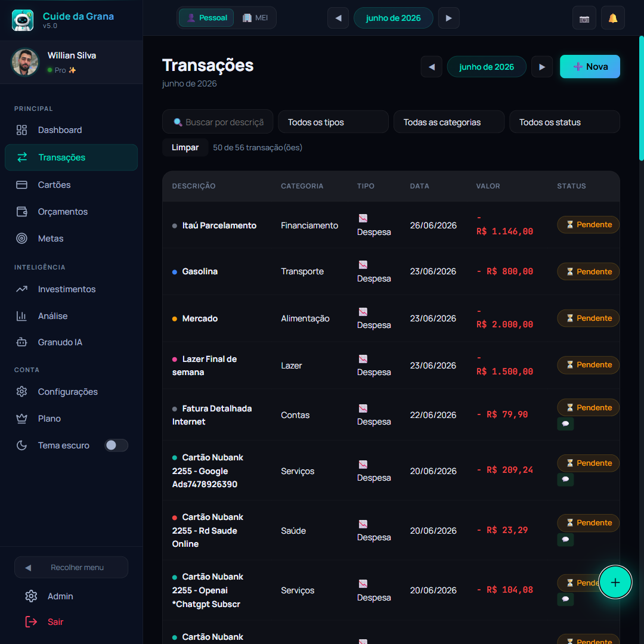Image resolution: width=644 pixels, height=644 pixels.
Task: Click the Investimentos trend icon
Action: (21, 289)
